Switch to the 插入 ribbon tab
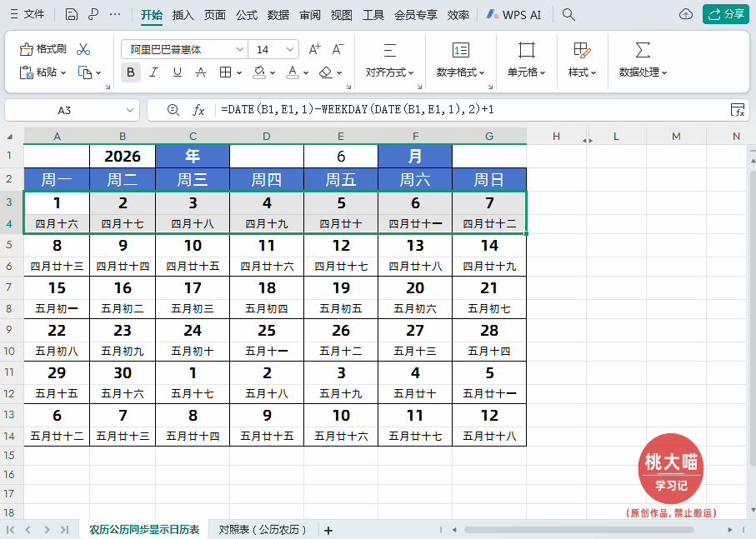 (182, 14)
